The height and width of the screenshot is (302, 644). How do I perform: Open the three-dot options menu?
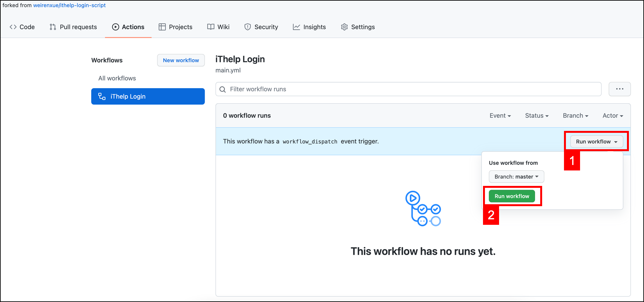619,89
